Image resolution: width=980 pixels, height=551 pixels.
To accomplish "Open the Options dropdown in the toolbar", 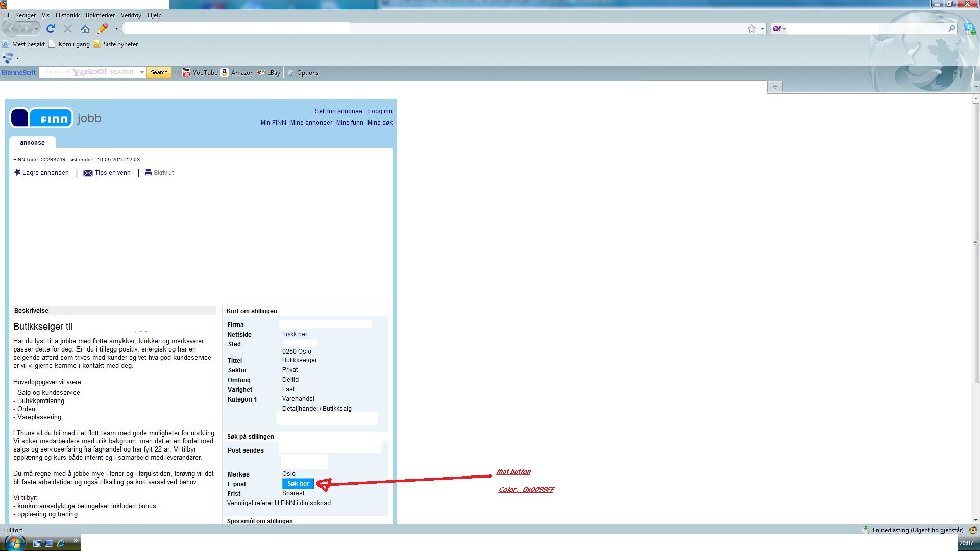I will click(x=304, y=72).
